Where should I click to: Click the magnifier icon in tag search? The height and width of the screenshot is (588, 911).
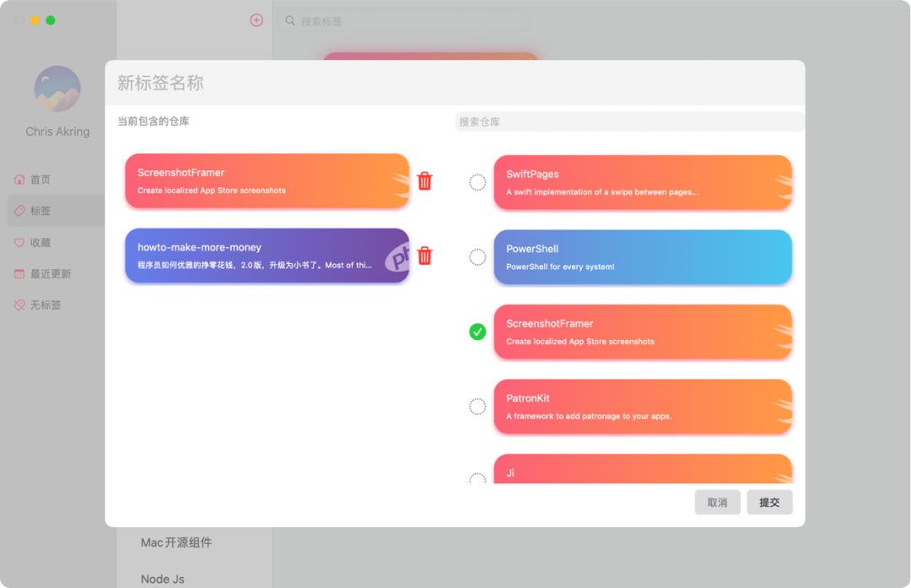point(290,21)
